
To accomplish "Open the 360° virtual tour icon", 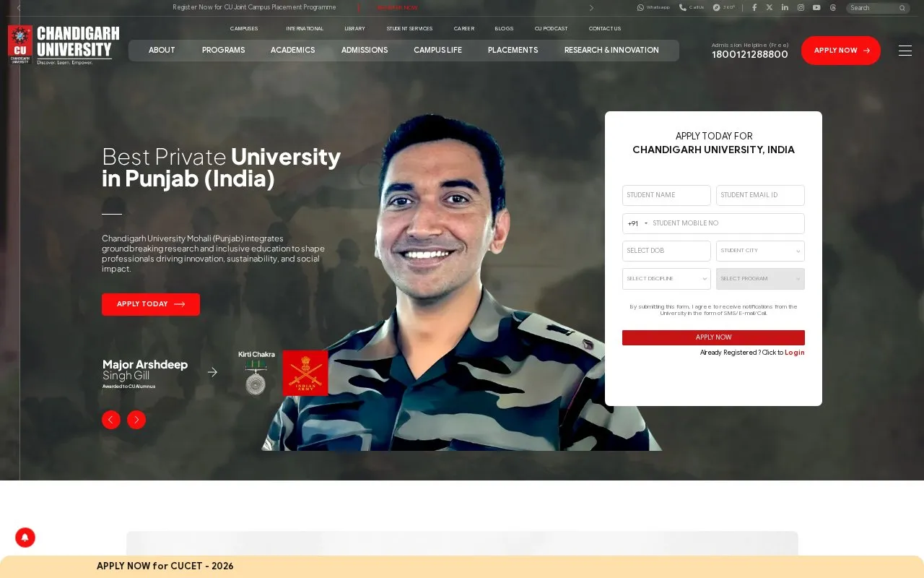I will tap(717, 7).
